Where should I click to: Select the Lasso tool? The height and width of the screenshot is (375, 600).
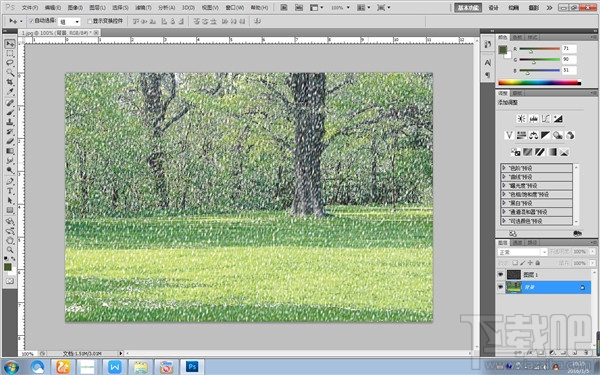[10, 63]
